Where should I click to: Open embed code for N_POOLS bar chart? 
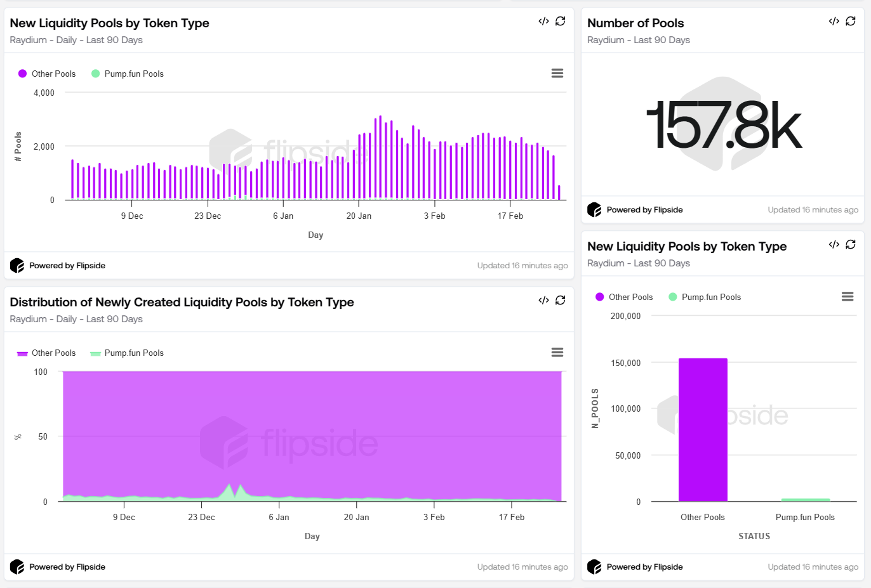[834, 244]
